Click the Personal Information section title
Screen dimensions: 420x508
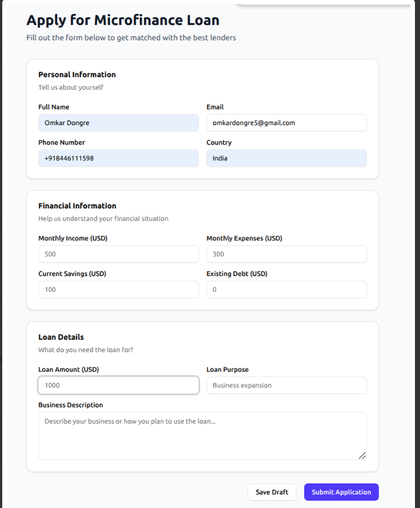(x=77, y=74)
